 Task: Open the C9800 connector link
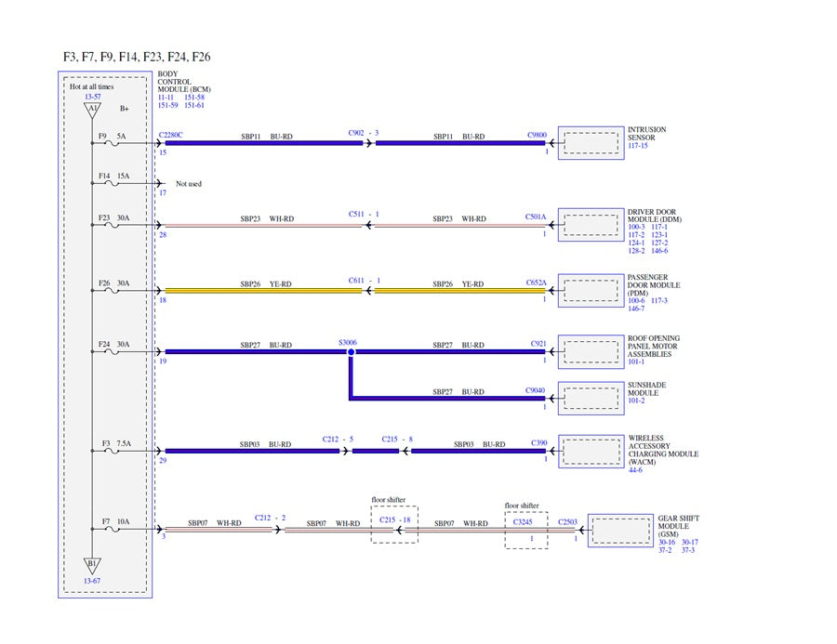[536, 135]
